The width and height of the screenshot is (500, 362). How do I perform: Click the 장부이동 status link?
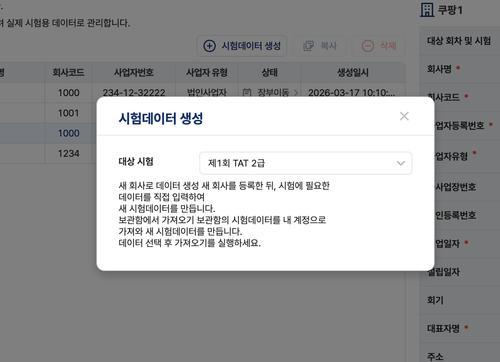coord(273,92)
